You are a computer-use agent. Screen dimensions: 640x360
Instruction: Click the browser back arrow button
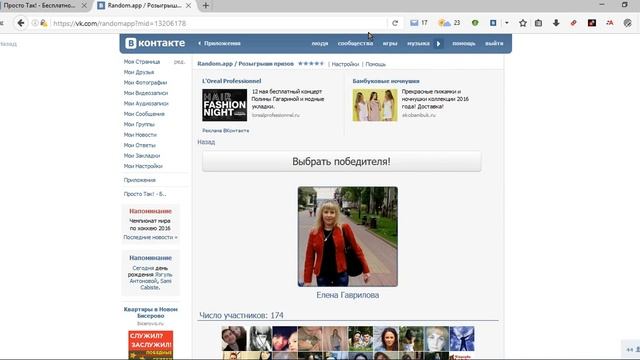pyautogui.click(x=21, y=23)
